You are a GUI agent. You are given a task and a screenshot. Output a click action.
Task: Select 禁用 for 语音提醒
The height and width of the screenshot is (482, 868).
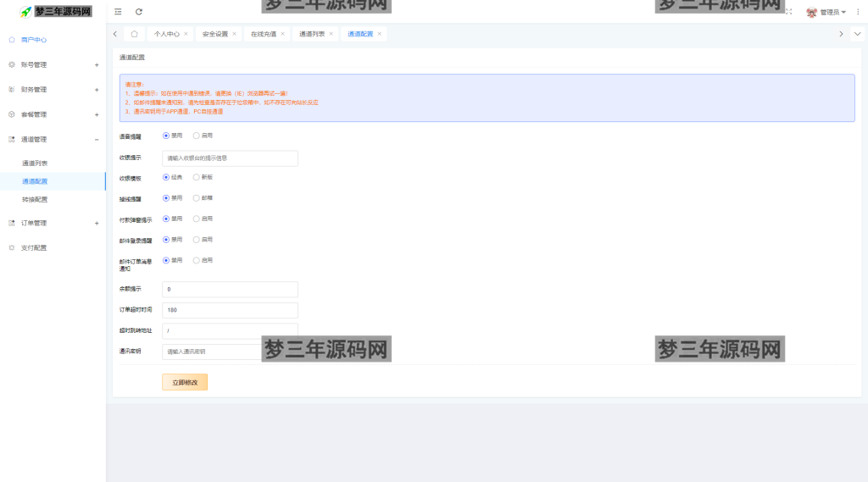[166, 136]
